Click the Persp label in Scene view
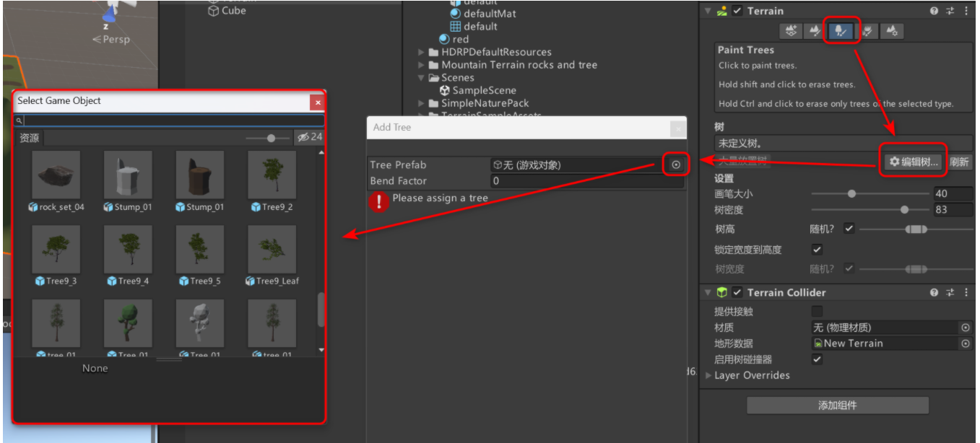 tap(110, 39)
